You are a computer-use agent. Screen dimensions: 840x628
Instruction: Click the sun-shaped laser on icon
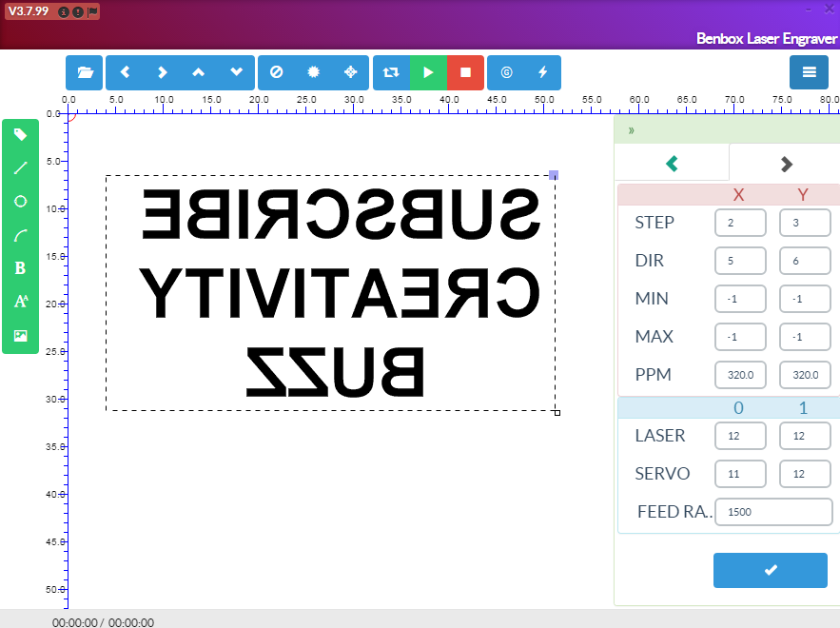click(x=313, y=72)
